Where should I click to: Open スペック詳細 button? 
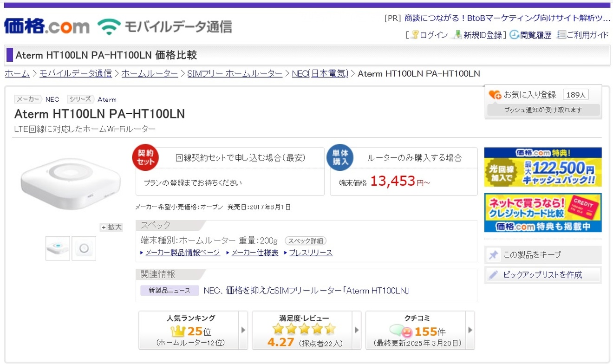pyautogui.click(x=305, y=241)
